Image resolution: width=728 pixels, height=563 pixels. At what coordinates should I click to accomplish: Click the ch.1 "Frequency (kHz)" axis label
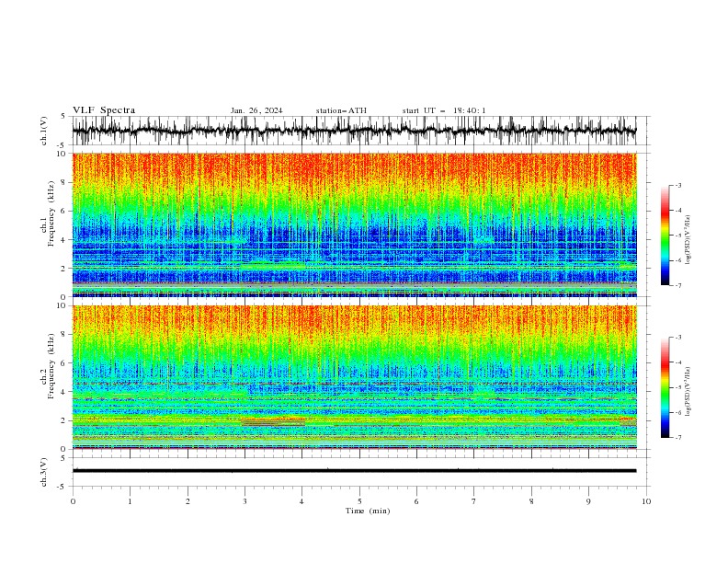tap(51, 214)
